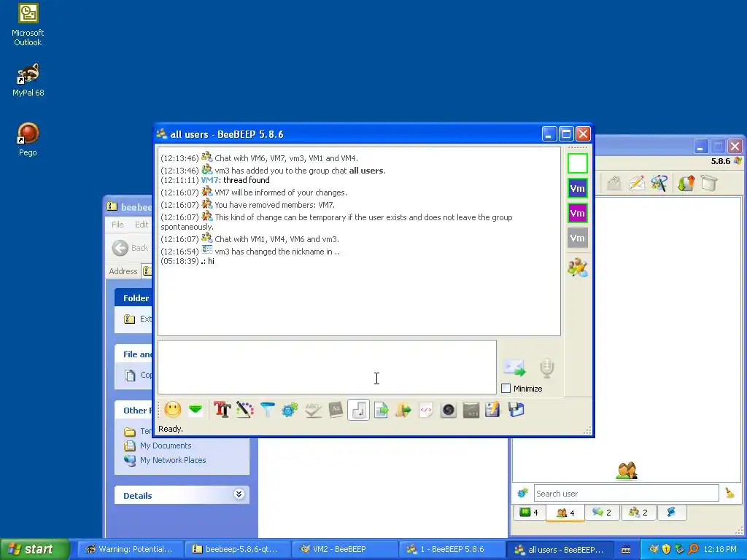Choose chat font color with pencil icon
This screenshot has width=747, height=560.
pyautogui.click(x=245, y=410)
